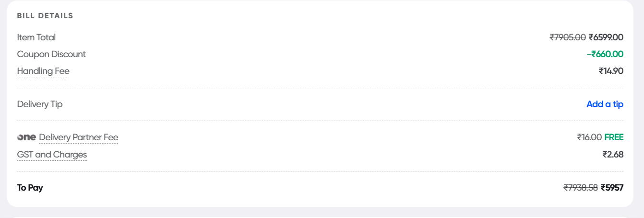Screen dimensions: 644x218
Task: Click the struck-through ₹16.00 delivery fee
Action: click(589, 137)
